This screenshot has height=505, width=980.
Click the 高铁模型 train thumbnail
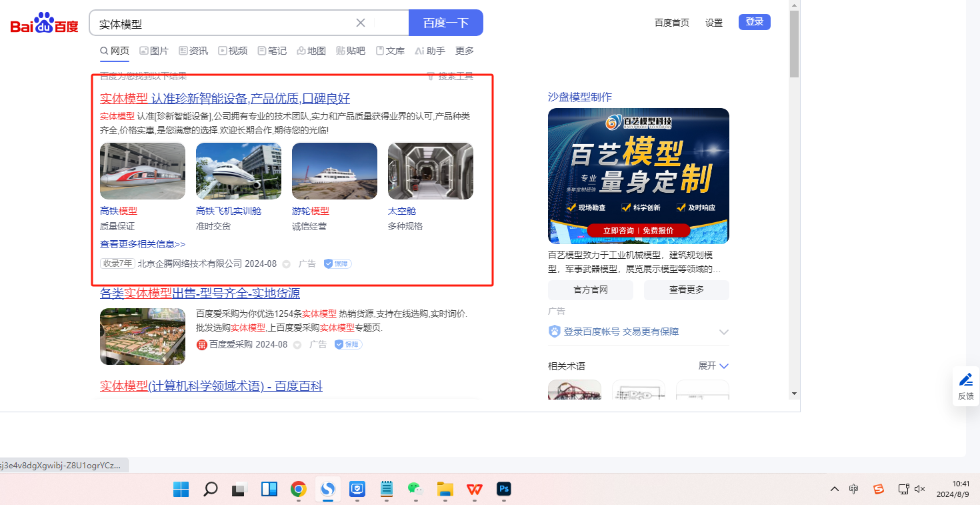point(143,171)
